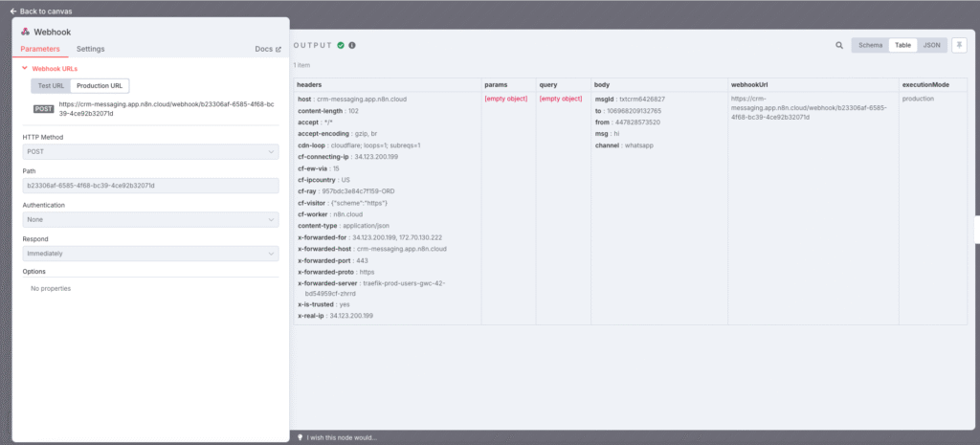The width and height of the screenshot is (980, 445).
Task: Switch output view to Table
Action: coord(902,45)
